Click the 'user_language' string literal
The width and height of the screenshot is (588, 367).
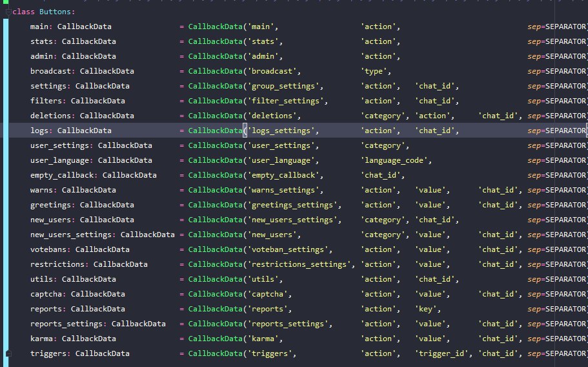pos(281,160)
